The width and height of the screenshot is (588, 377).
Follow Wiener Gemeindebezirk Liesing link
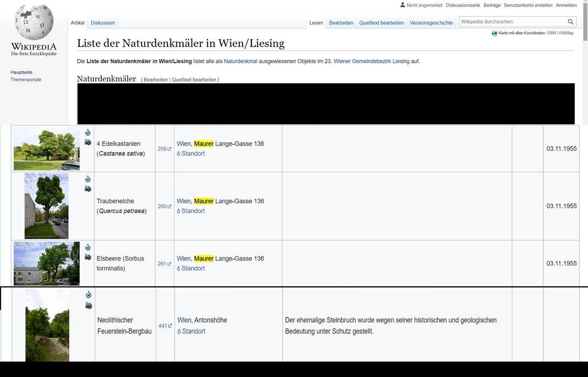(x=371, y=61)
